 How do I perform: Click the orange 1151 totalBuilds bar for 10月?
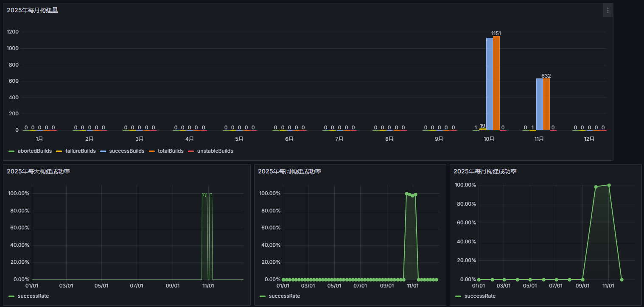(496, 83)
